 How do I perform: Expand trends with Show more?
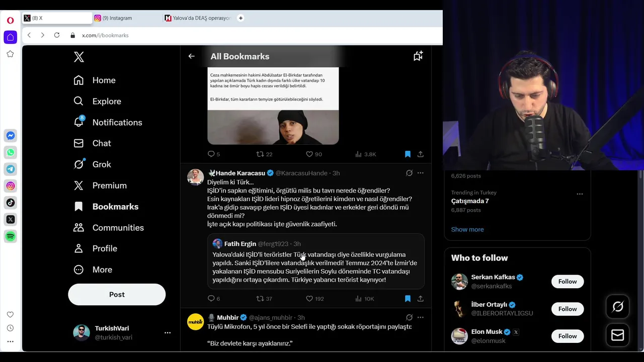tap(467, 229)
